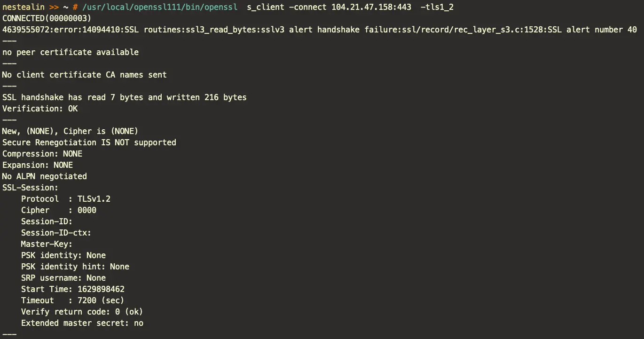Click the SSL handshake bytes read line
644x339 pixels.
point(125,97)
